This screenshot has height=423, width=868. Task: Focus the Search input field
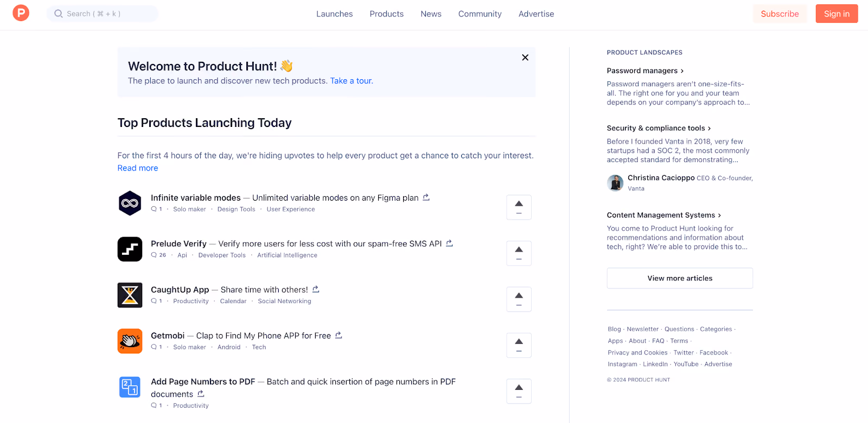[103, 14]
